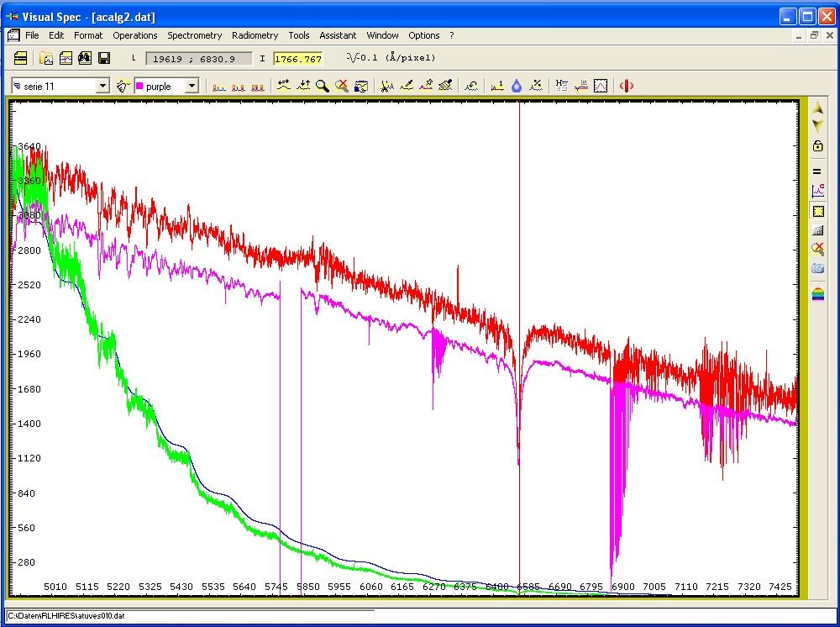
Task: Click the paintbrush icon in toolbar
Action: 446,86
